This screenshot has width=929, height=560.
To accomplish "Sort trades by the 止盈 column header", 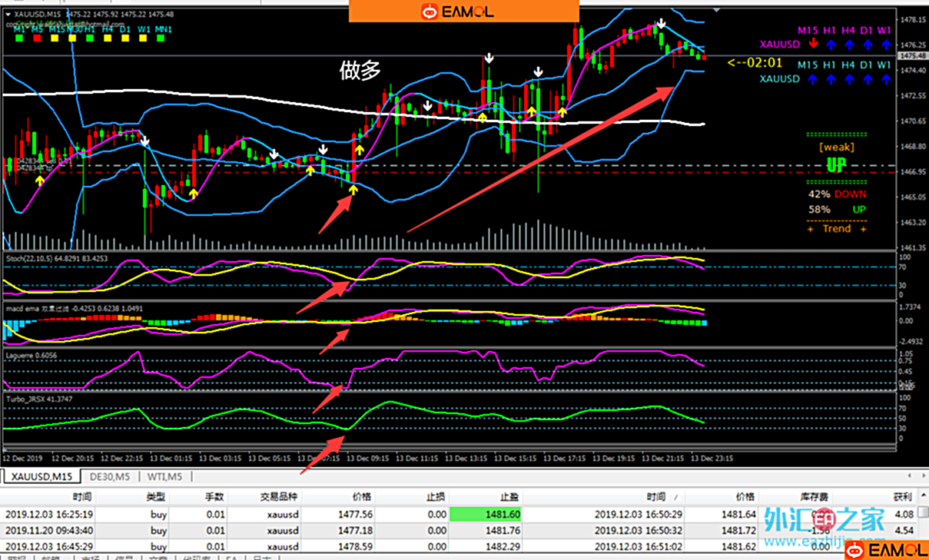I will point(509,497).
